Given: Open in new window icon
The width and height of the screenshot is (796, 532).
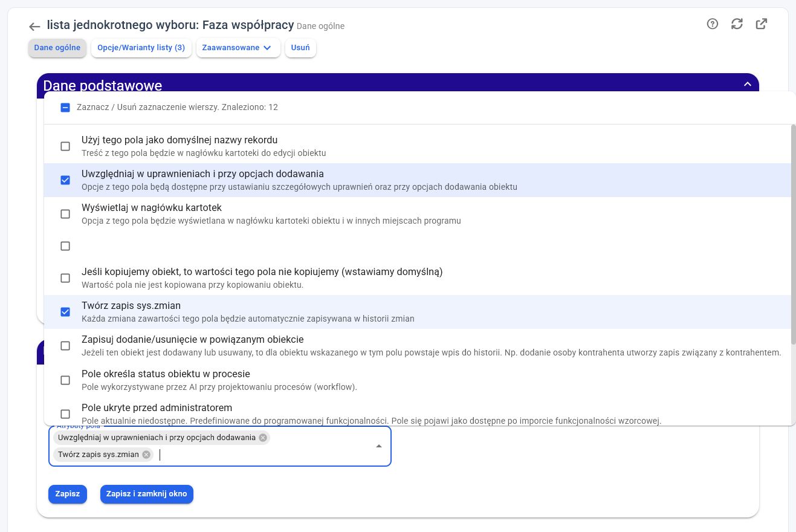Looking at the screenshot, I should [762, 24].
